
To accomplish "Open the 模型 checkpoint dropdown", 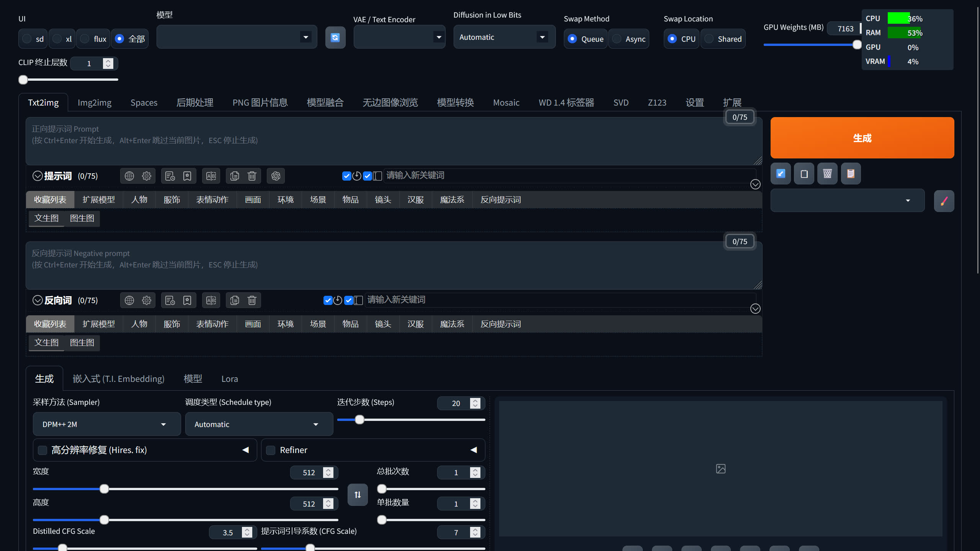I will pyautogui.click(x=237, y=37).
